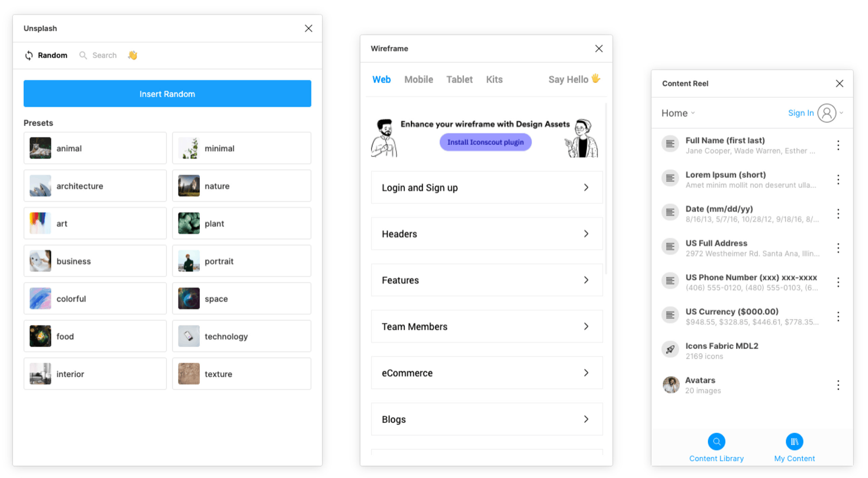
Task: Open more options for US Full Address
Action: [838, 248]
